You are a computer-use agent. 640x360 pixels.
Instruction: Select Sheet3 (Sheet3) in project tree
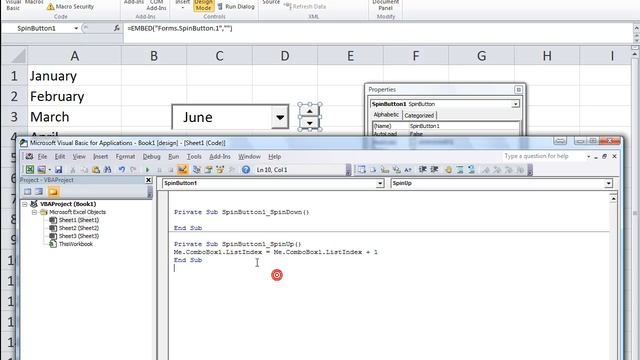click(78, 236)
